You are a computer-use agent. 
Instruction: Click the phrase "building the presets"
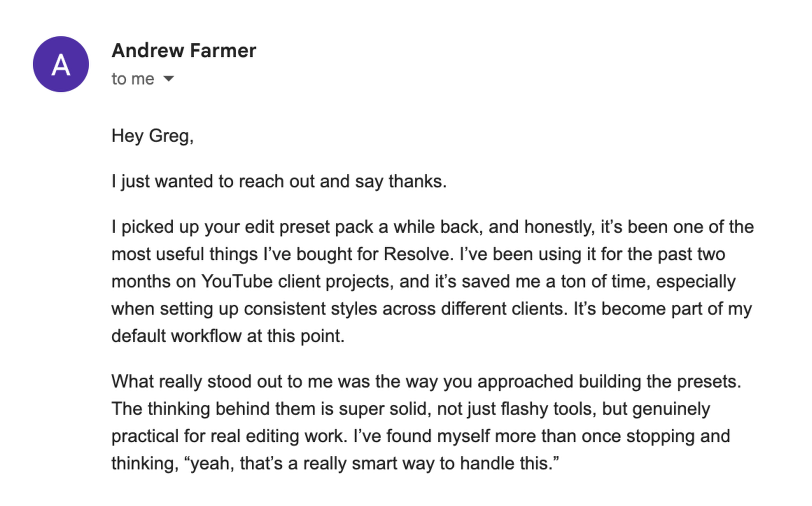pos(659,381)
